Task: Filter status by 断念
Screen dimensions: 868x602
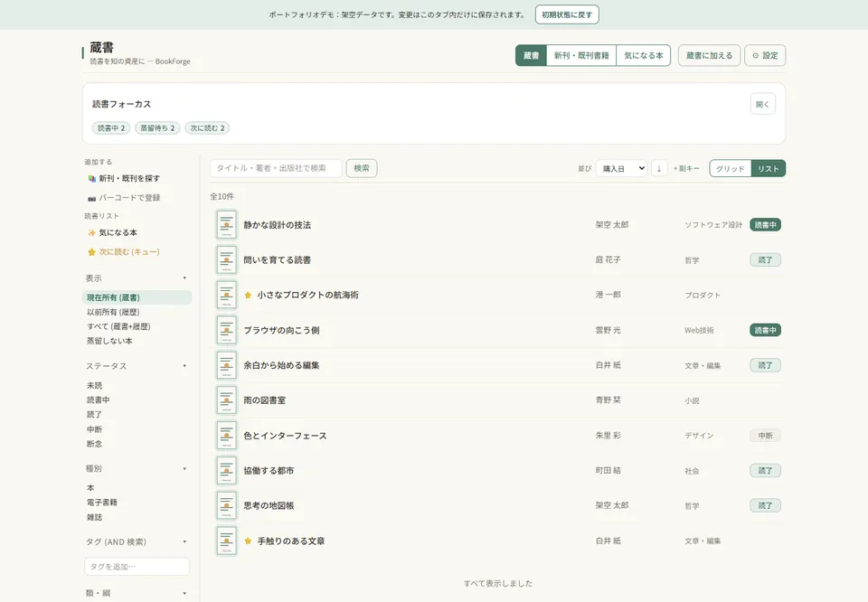Action: (95, 443)
